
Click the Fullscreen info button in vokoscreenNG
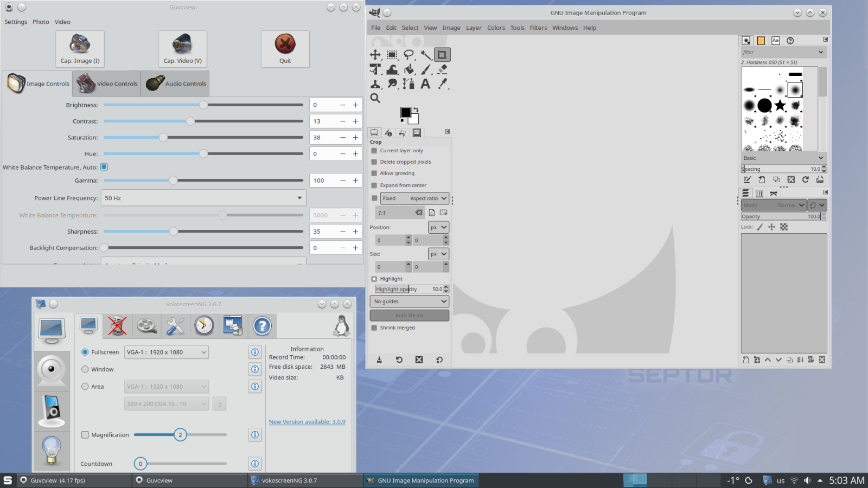(x=255, y=352)
